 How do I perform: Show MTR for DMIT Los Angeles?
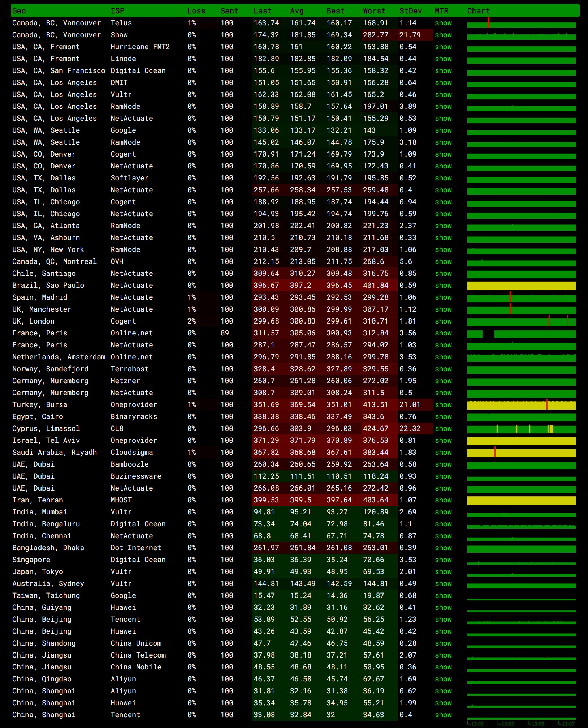click(443, 82)
